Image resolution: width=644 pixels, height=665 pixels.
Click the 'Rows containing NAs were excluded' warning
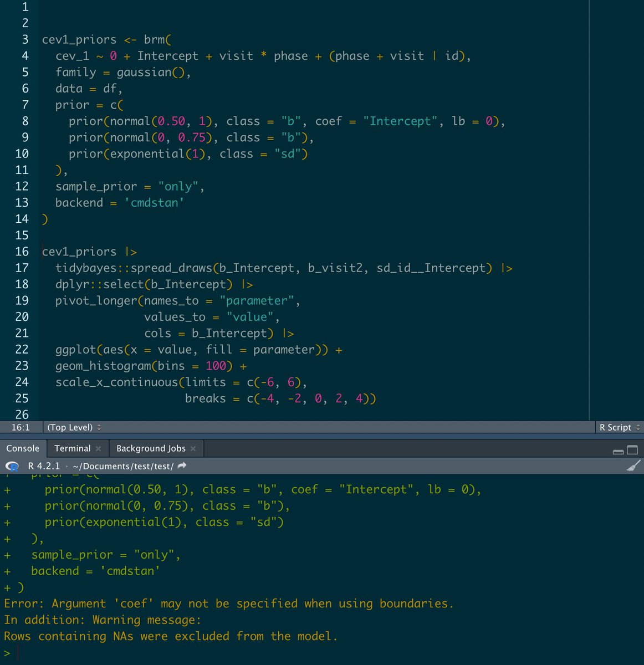click(x=171, y=636)
